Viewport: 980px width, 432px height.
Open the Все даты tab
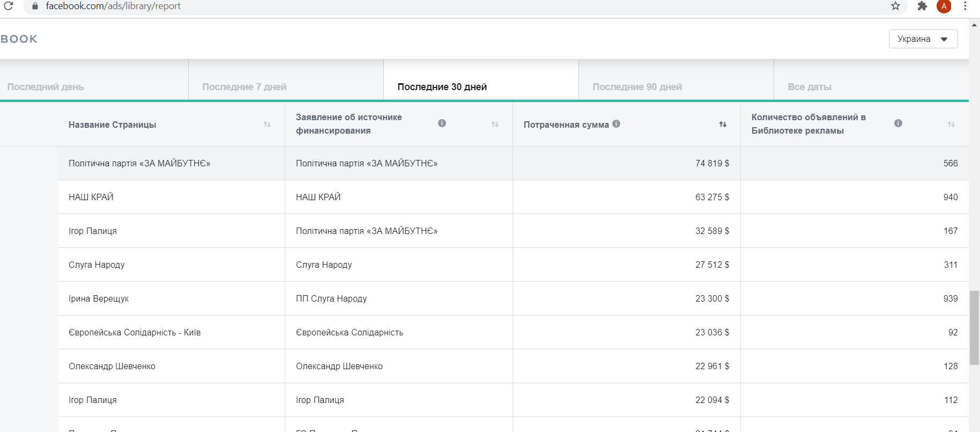click(809, 87)
